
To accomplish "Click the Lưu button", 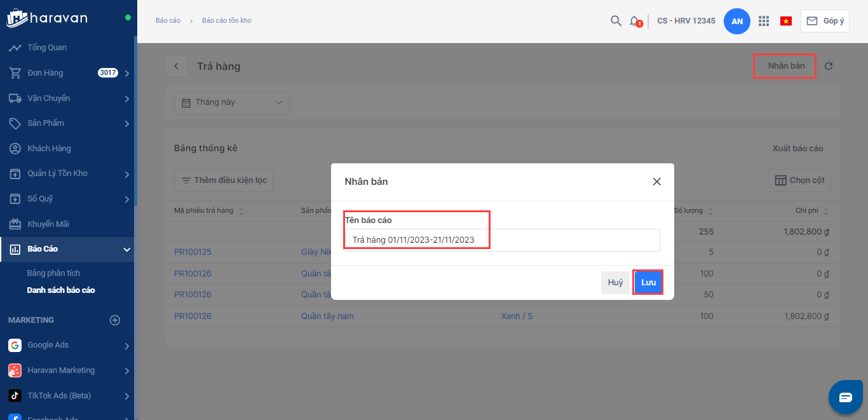I will (648, 283).
